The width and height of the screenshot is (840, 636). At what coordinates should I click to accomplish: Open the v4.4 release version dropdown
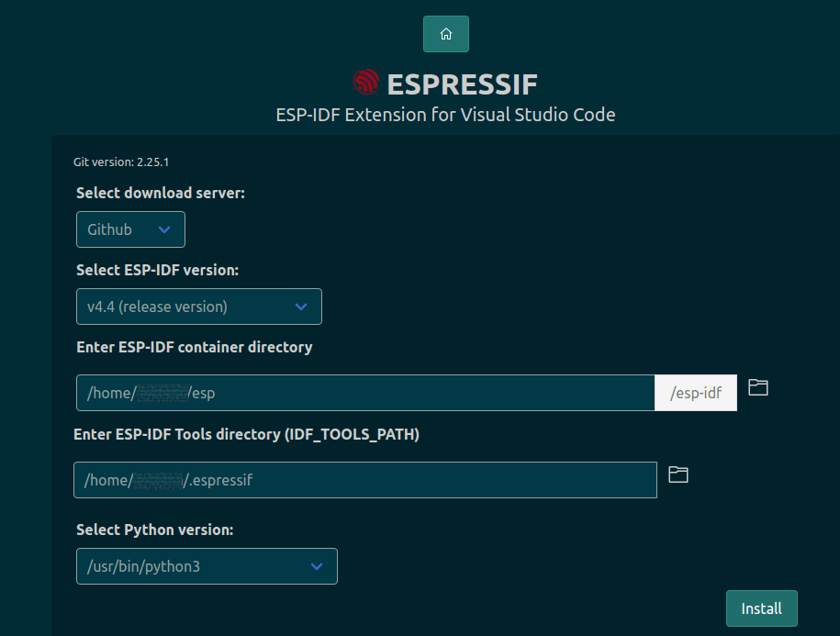click(x=199, y=307)
